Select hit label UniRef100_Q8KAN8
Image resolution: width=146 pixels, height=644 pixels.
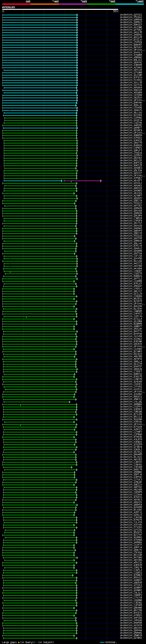click(131, 607)
